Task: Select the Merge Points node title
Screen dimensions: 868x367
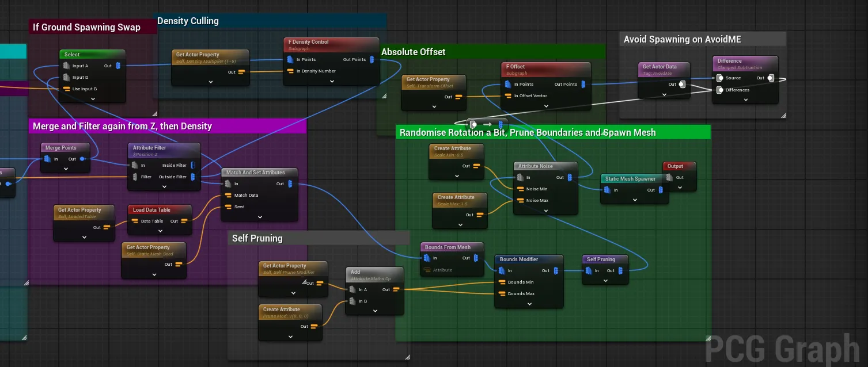Action: [60, 148]
